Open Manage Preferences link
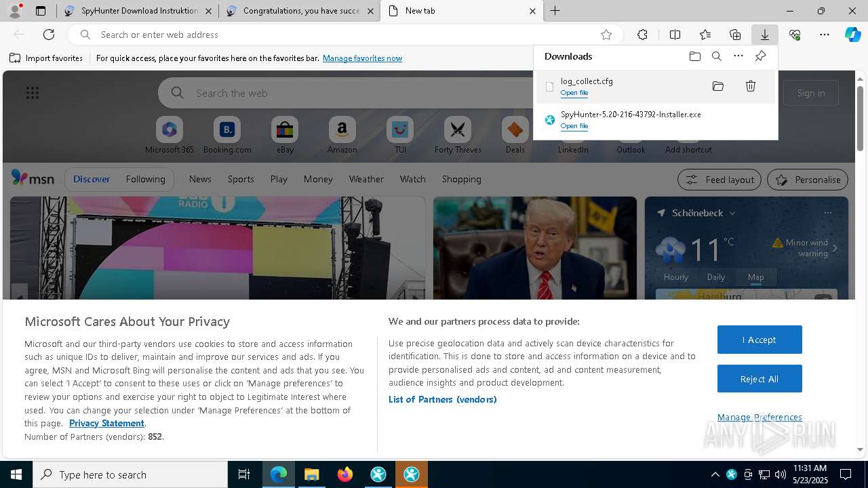This screenshot has width=868, height=488. [759, 417]
